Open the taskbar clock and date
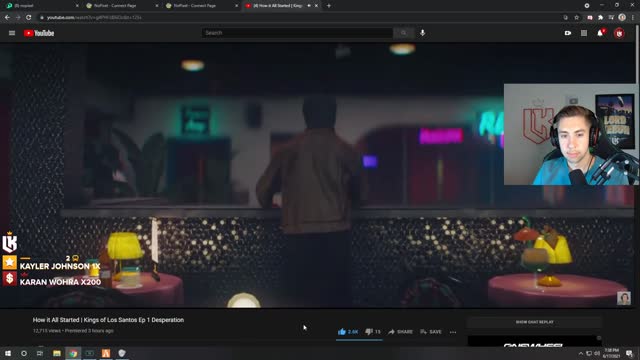This screenshot has height=360, width=640. click(x=611, y=353)
